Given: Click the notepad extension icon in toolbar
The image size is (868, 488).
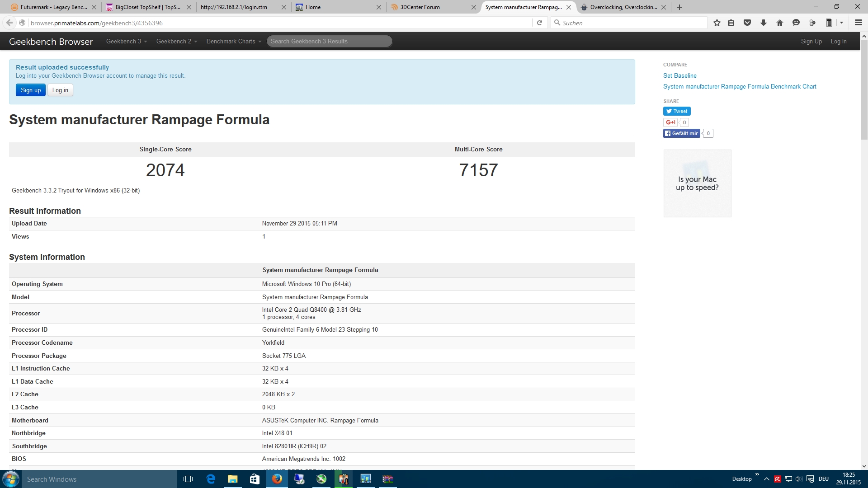Looking at the screenshot, I should [829, 23].
